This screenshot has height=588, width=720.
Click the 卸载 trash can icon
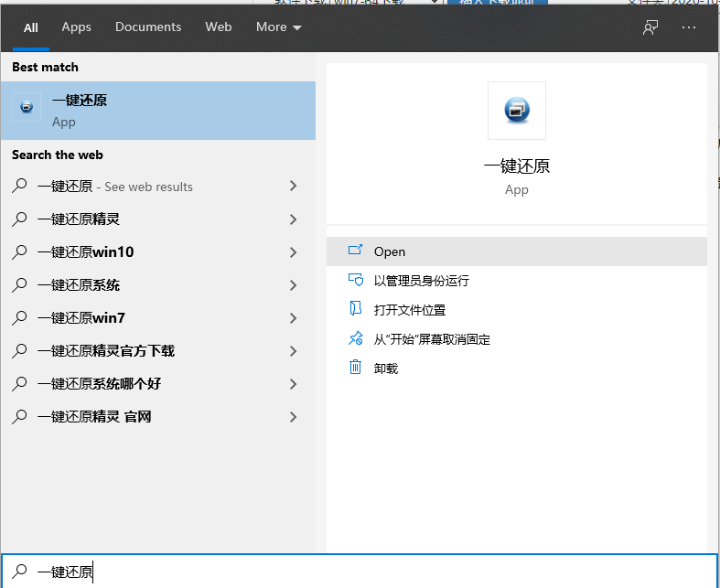(355, 369)
